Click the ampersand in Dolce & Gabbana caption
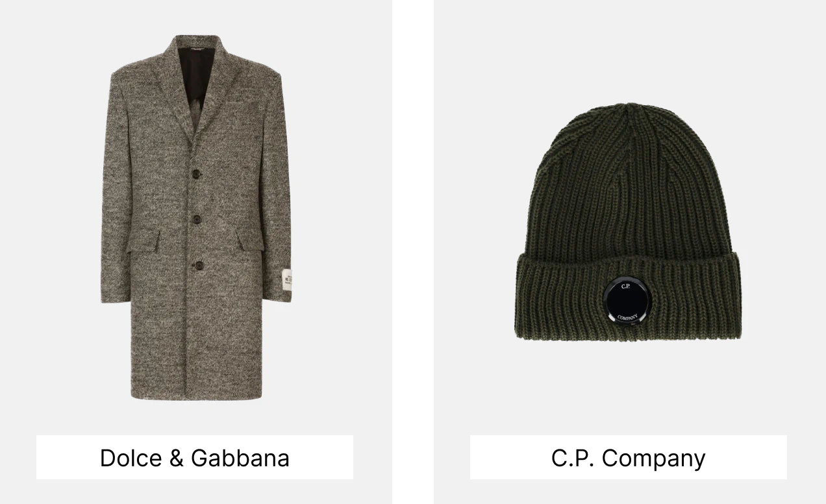The width and height of the screenshot is (826, 504). tap(177, 458)
